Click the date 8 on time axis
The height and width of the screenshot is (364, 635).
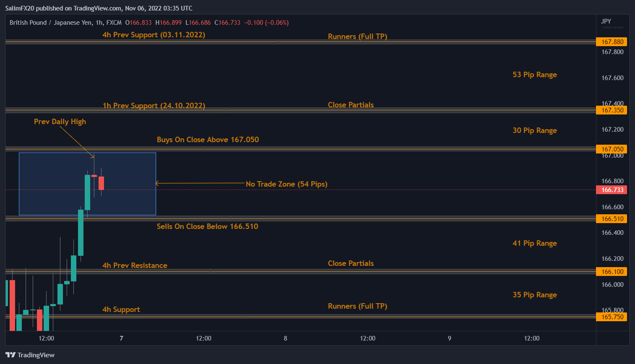click(x=286, y=338)
